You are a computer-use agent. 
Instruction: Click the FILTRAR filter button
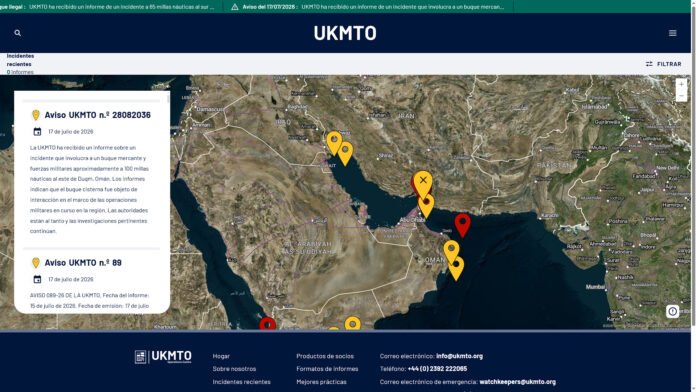pyautogui.click(x=664, y=64)
